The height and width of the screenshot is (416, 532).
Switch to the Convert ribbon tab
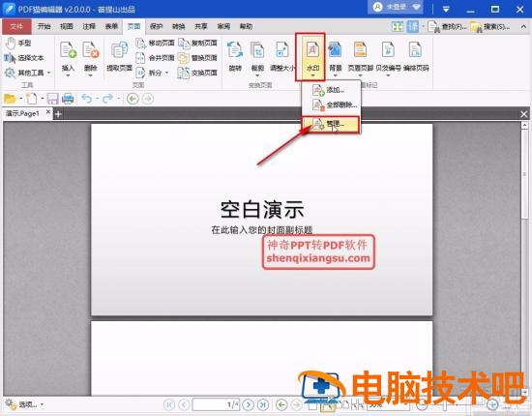pyautogui.click(x=179, y=26)
